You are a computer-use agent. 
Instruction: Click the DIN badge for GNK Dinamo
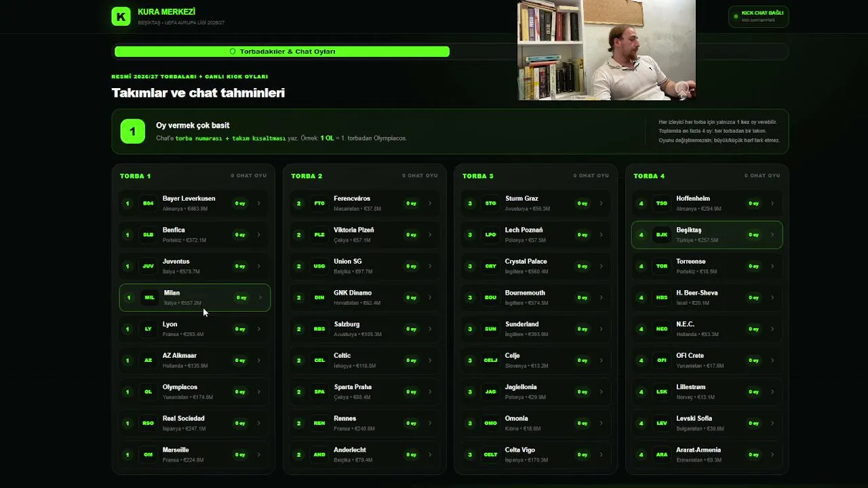pos(319,298)
